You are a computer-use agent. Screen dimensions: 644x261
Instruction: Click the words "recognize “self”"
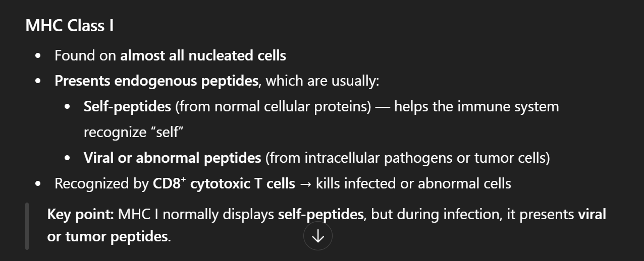click(x=133, y=133)
